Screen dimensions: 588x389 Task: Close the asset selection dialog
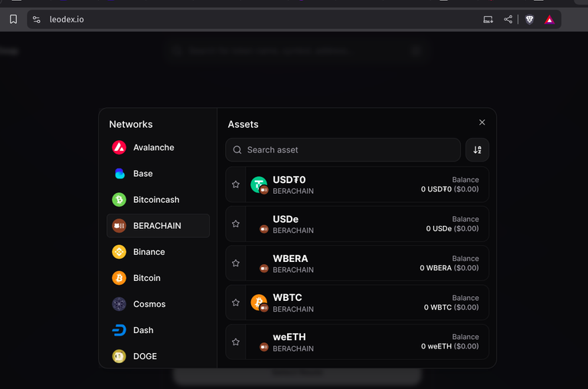(482, 123)
